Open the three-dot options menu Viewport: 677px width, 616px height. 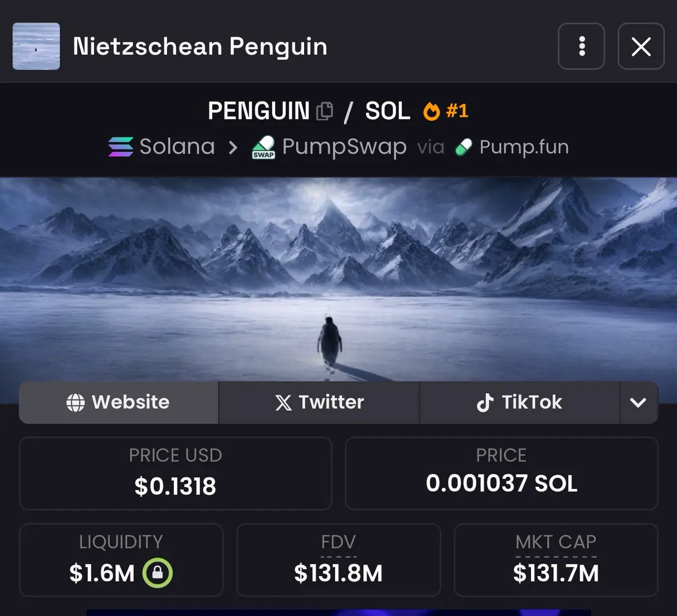point(582,46)
